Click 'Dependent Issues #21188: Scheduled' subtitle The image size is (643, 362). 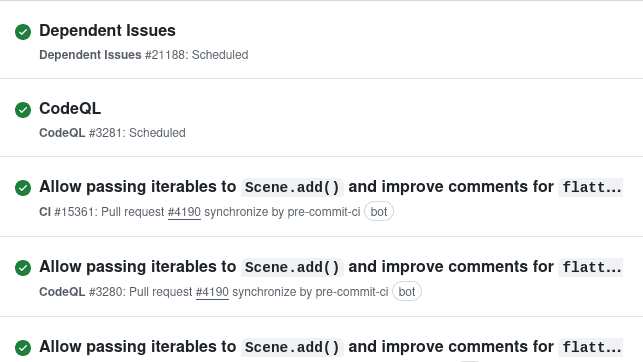coord(144,55)
